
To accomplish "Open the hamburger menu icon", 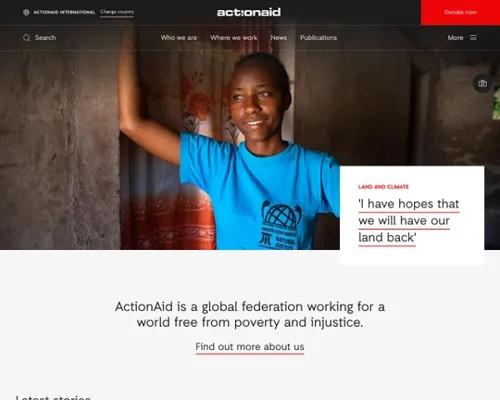I will (x=473, y=38).
